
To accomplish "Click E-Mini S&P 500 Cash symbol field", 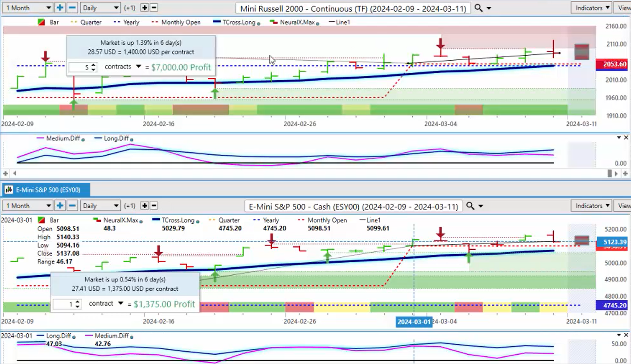I will click(353, 206).
